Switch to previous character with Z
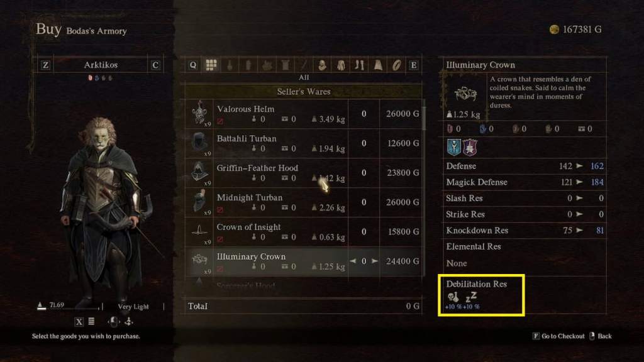644x362 pixels. (45, 65)
